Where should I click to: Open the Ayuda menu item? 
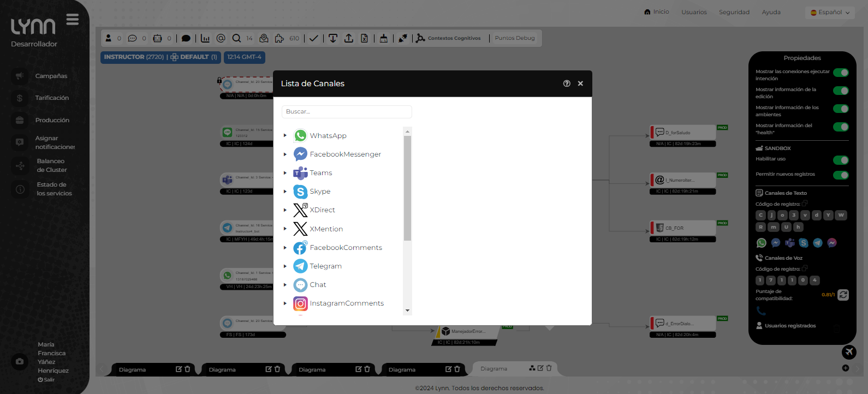tap(771, 12)
